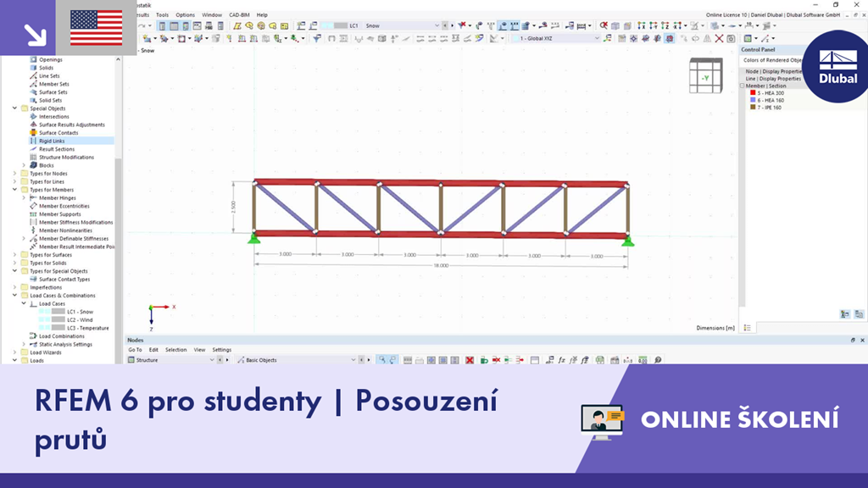Click the first pale-yellow shape icon in the top toolbar row

237,25
